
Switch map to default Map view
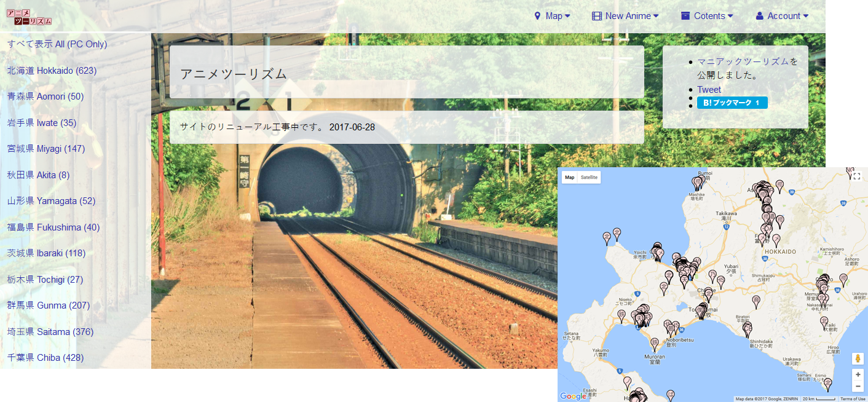(570, 178)
